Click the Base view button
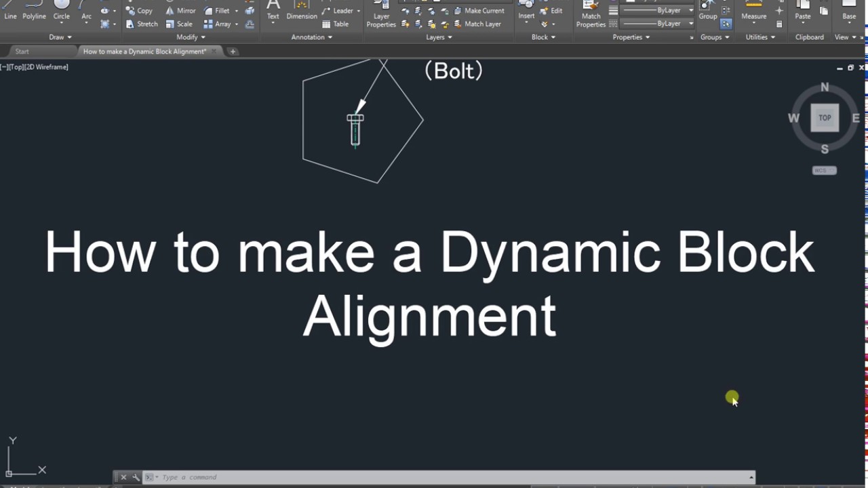The width and height of the screenshot is (868, 488). [849, 12]
